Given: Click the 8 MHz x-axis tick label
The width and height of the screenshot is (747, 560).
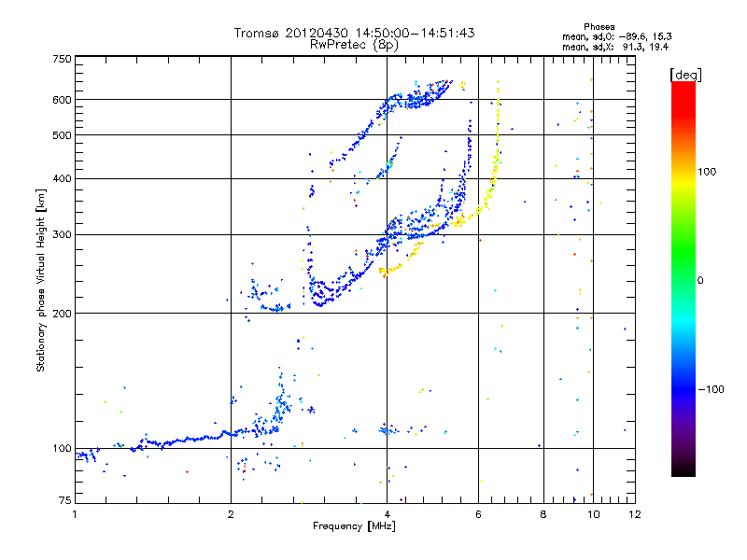Looking at the screenshot, I should pos(543,514).
